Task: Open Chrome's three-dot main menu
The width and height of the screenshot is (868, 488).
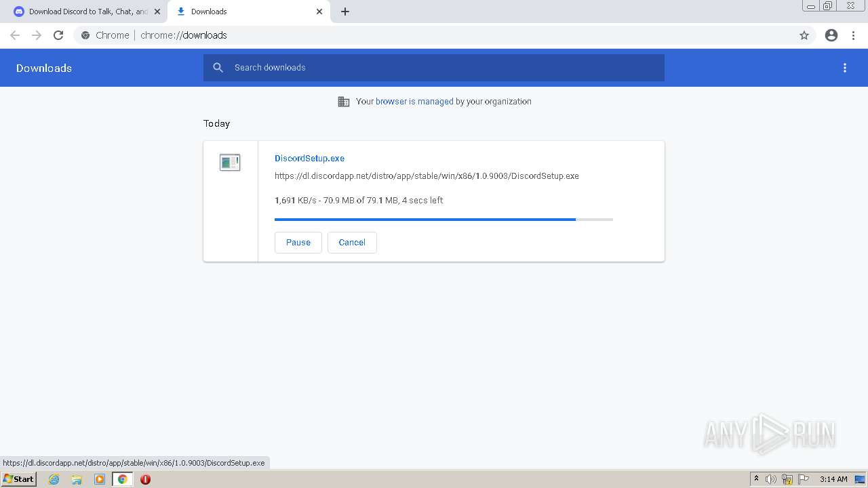Action: coord(854,35)
